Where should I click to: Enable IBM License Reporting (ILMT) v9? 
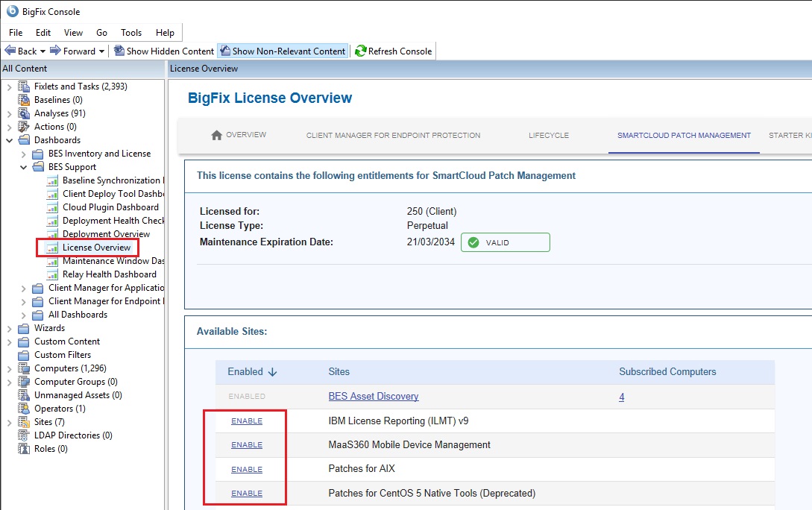(247, 421)
